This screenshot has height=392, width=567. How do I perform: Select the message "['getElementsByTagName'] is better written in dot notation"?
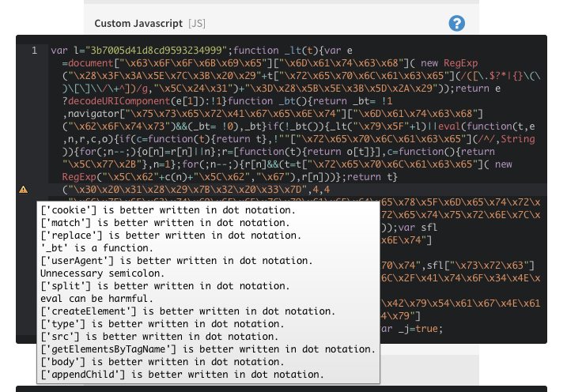coord(208,349)
